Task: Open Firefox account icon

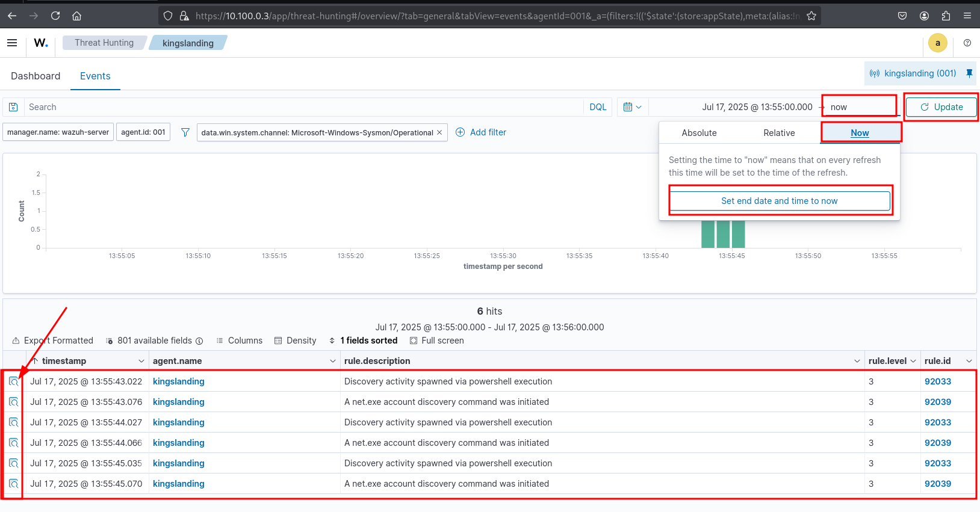Action: click(x=924, y=16)
